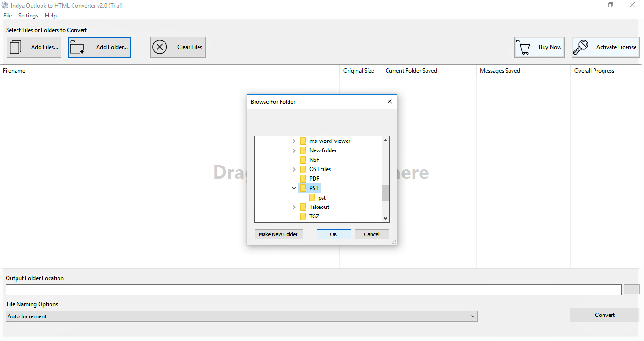Image resolution: width=644 pixels, height=341 pixels.
Task: Click the TGZ folder icon
Action: pos(303,216)
